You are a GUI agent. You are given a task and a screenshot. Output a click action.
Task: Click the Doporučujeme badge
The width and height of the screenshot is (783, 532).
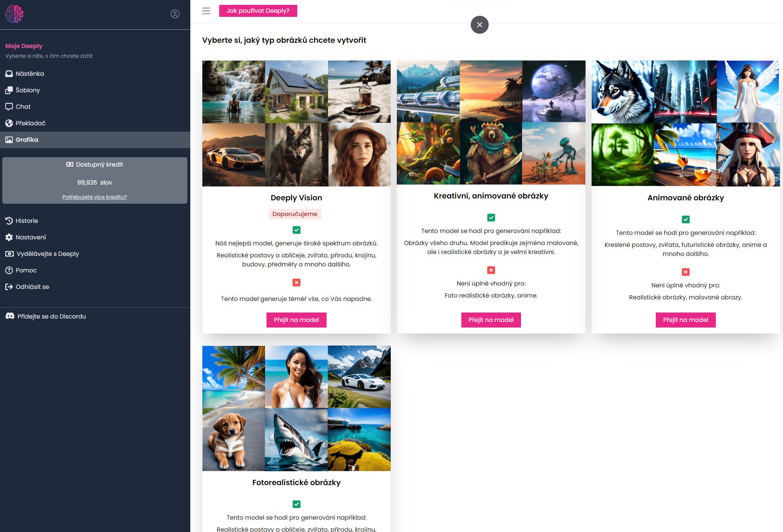point(295,214)
